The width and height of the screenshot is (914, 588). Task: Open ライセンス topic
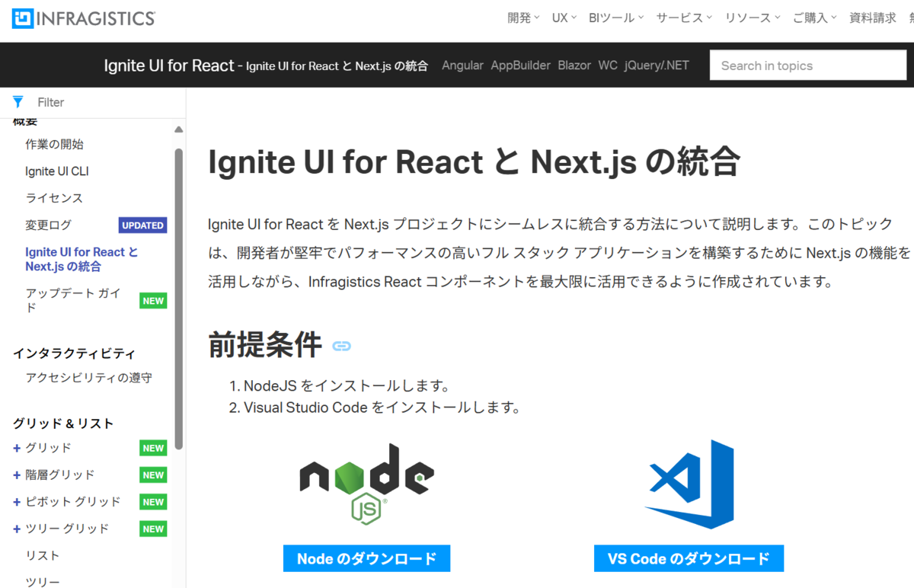tap(54, 198)
